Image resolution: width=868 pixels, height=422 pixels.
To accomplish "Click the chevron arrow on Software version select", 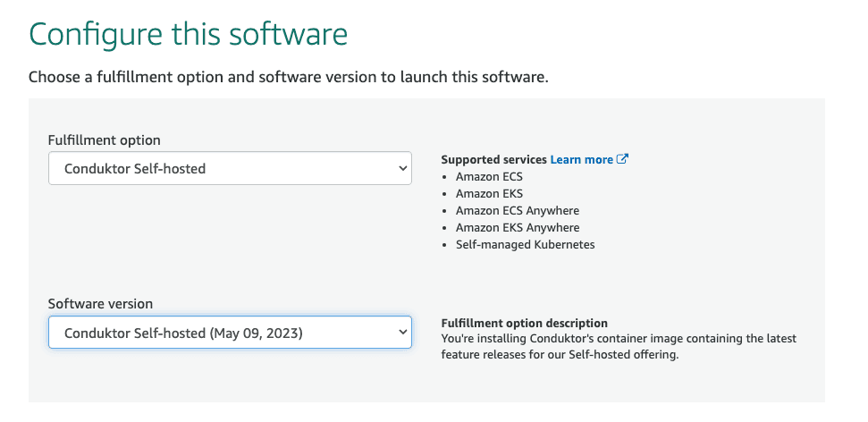I will [400, 333].
